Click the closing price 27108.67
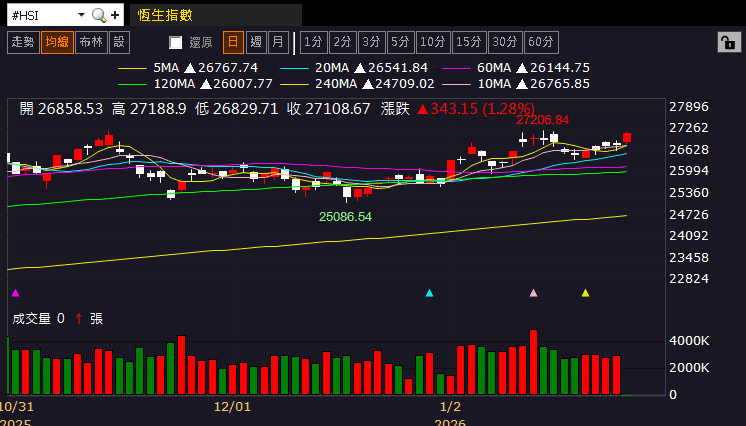This screenshot has height=426, width=746. point(337,109)
